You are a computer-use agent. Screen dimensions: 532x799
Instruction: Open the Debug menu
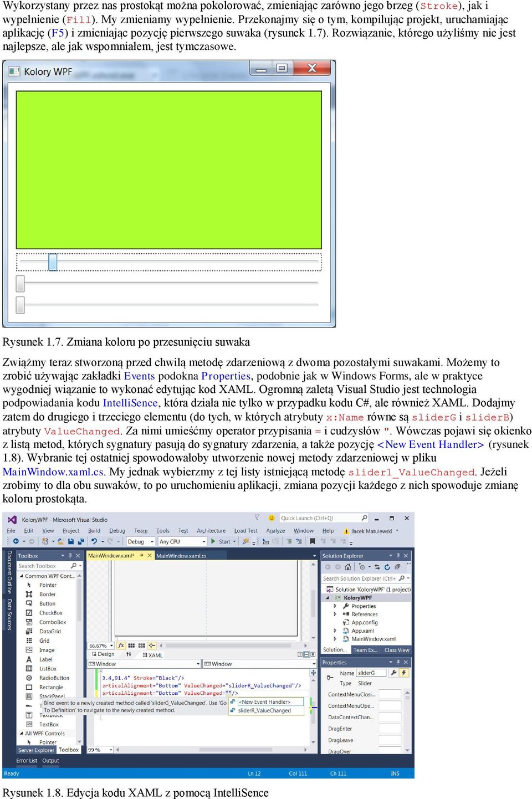click(117, 531)
